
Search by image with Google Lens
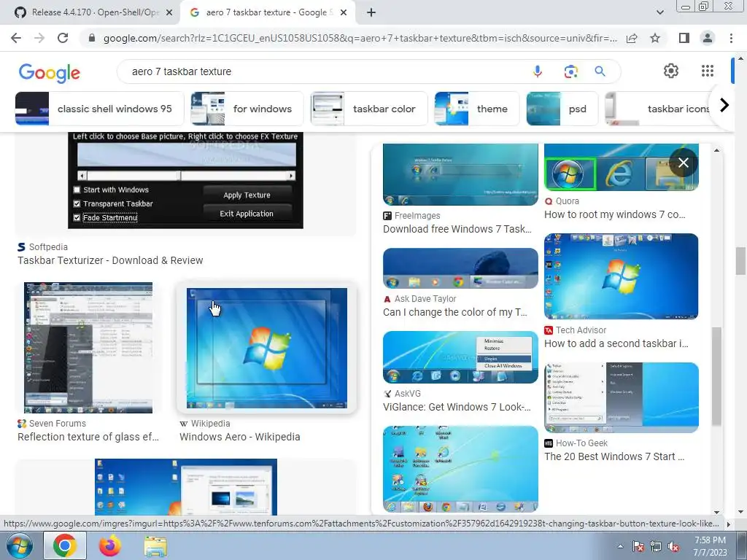pyautogui.click(x=570, y=71)
